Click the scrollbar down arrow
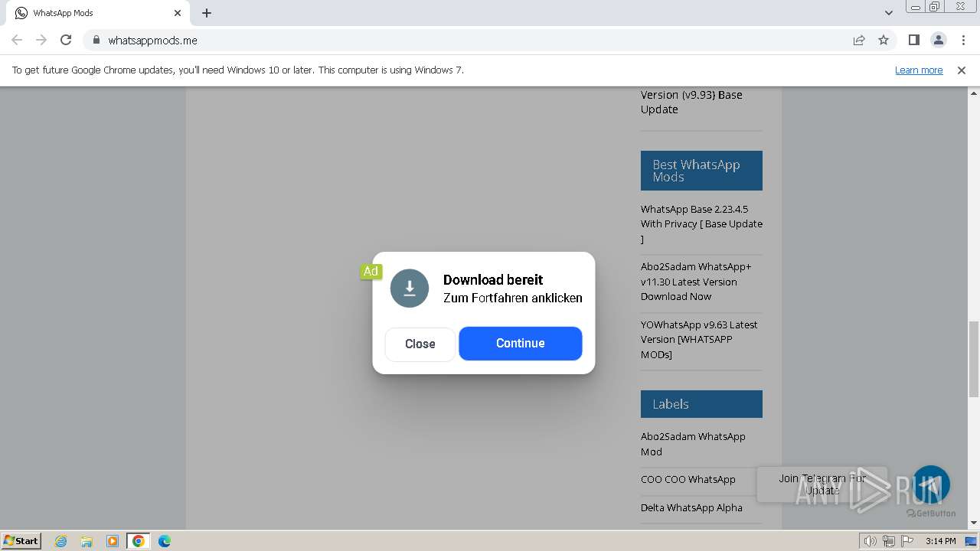Viewport: 980px width, 551px height. [x=974, y=523]
